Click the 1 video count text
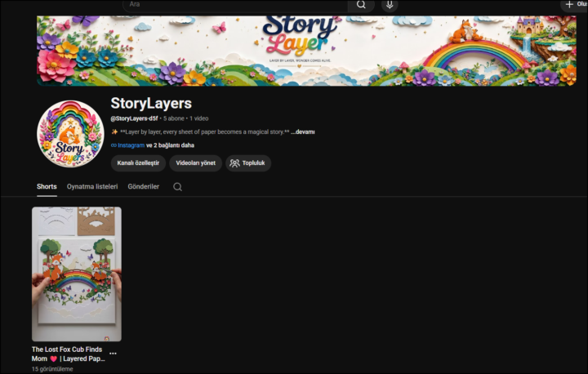The image size is (588, 374). click(198, 118)
